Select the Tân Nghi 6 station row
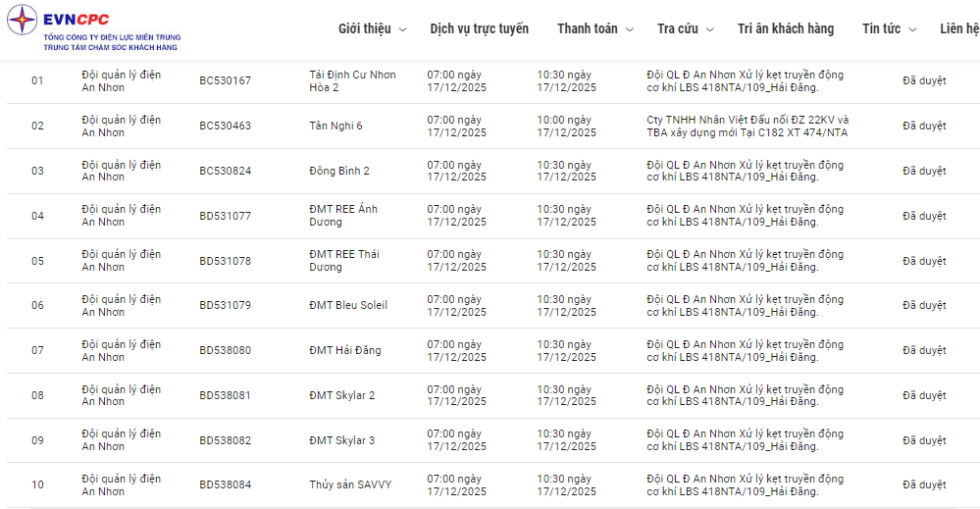 pyautogui.click(x=335, y=126)
